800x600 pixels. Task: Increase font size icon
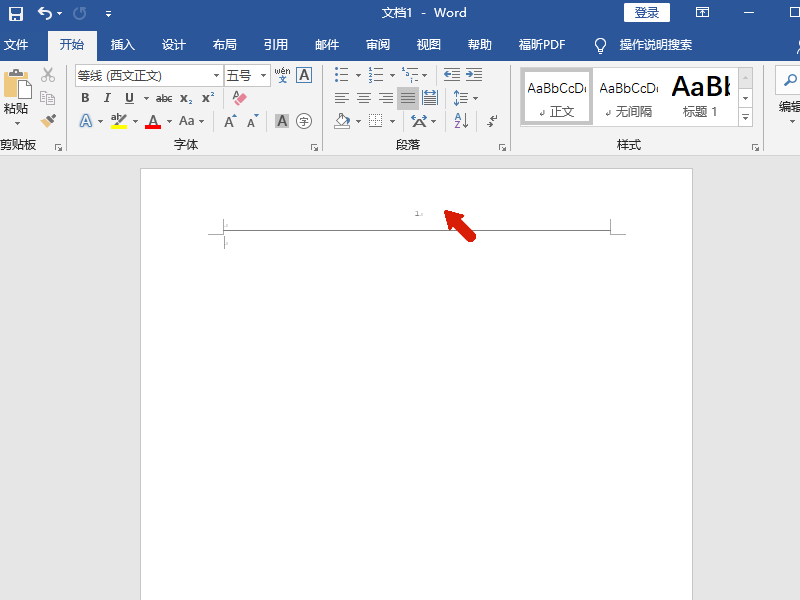(230, 121)
